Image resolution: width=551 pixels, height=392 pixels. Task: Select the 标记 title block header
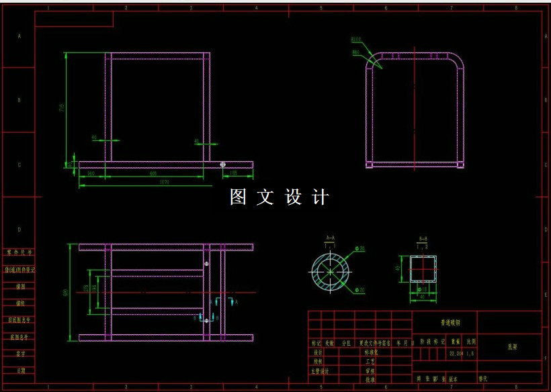[x=316, y=343]
